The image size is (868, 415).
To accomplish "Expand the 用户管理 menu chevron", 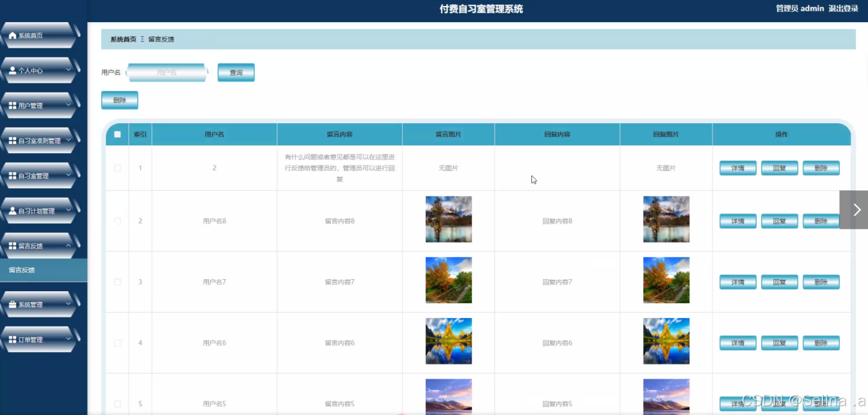I will [x=68, y=104].
